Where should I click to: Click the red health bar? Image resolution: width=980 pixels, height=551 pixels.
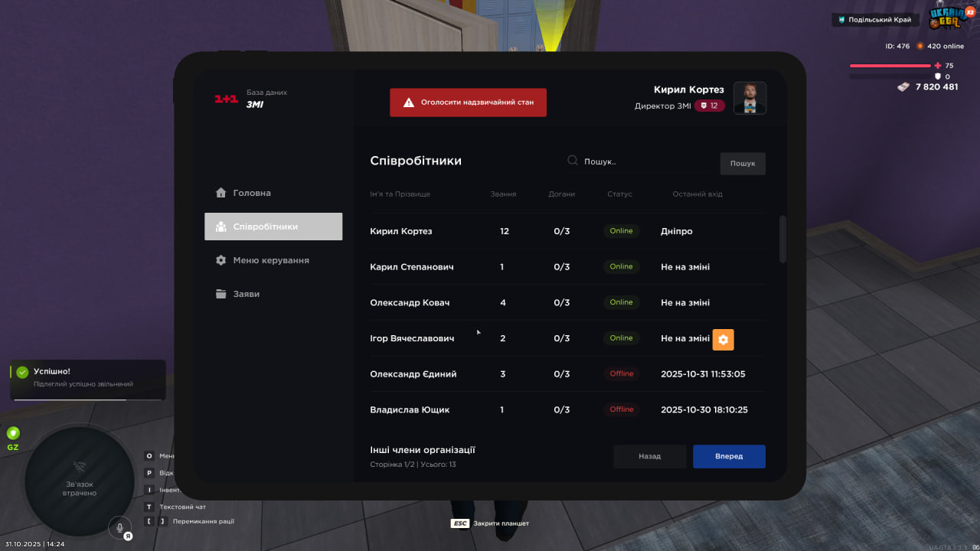click(890, 66)
